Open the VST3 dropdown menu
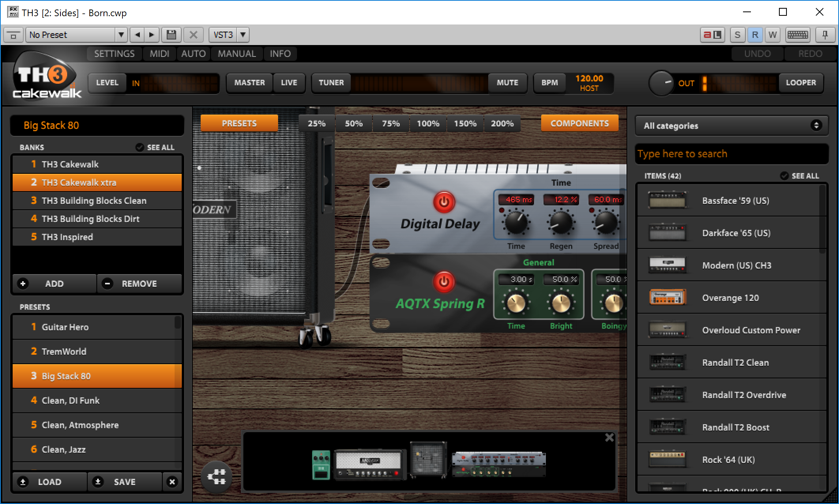 (243, 35)
